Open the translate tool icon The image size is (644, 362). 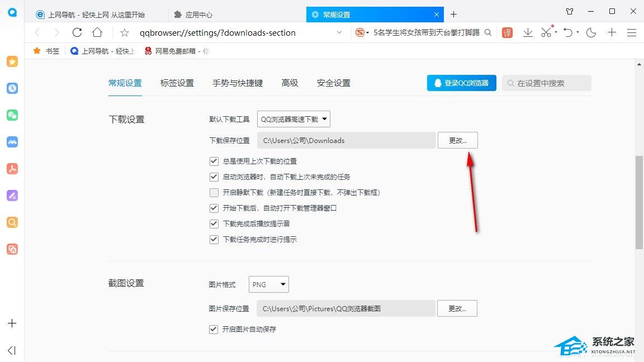(x=507, y=32)
